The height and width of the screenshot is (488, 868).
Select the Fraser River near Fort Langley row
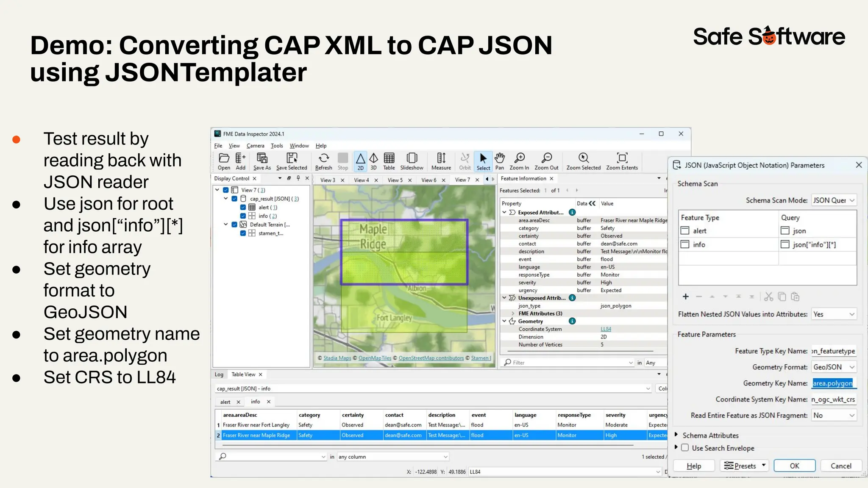441,425
